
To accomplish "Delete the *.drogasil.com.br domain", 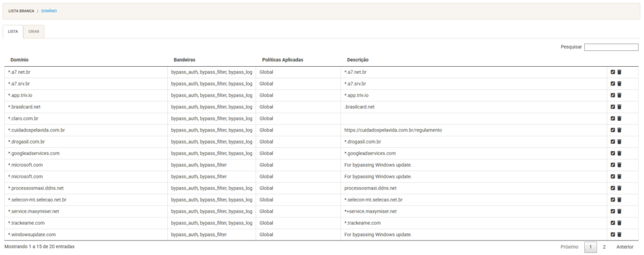I will click(x=619, y=142).
